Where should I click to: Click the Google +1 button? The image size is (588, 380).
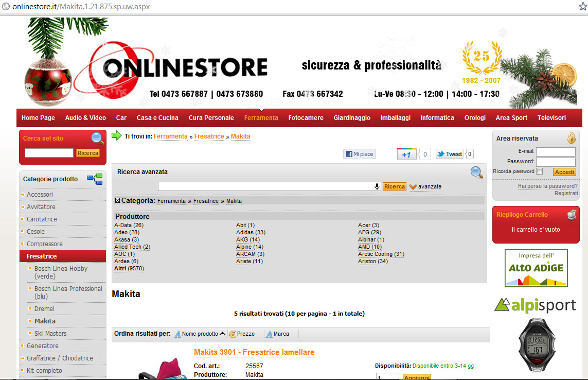407,154
